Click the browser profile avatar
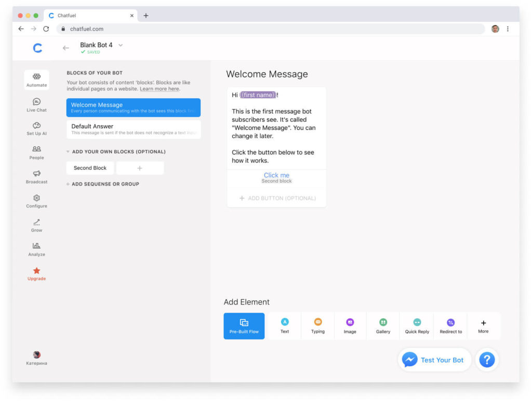Screen dimensions: 532x401 click(495, 29)
